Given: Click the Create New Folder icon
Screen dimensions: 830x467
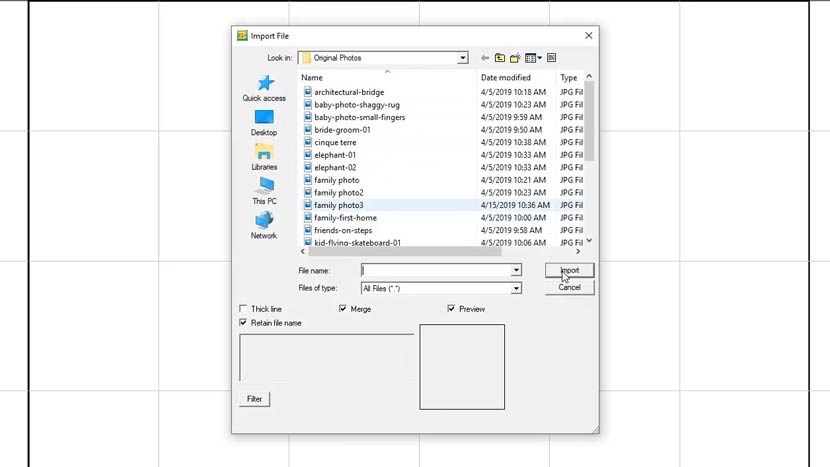Looking at the screenshot, I should tap(515, 58).
